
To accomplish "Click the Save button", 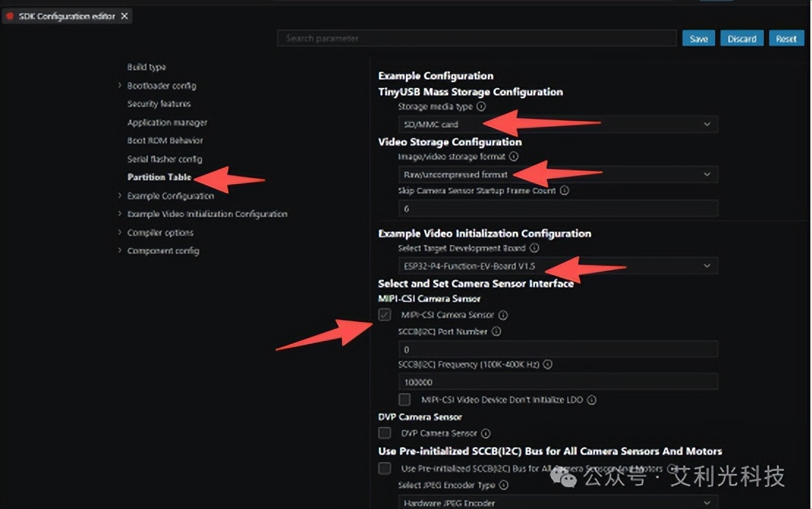I will click(698, 38).
